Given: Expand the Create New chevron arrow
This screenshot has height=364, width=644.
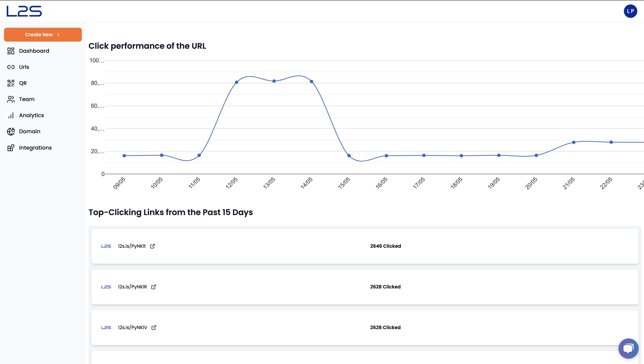Looking at the screenshot, I should coord(58,35).
